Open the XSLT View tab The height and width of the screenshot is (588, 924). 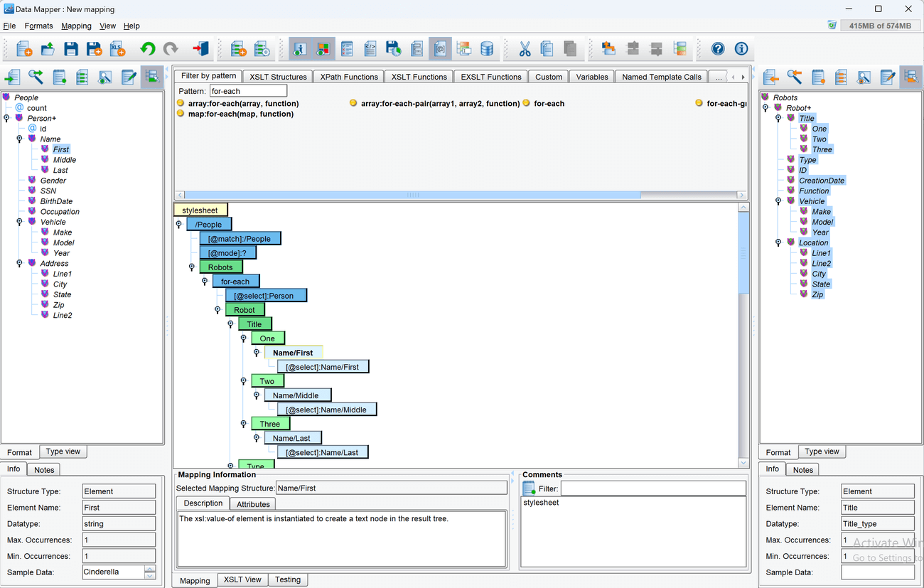click(242, 579)
